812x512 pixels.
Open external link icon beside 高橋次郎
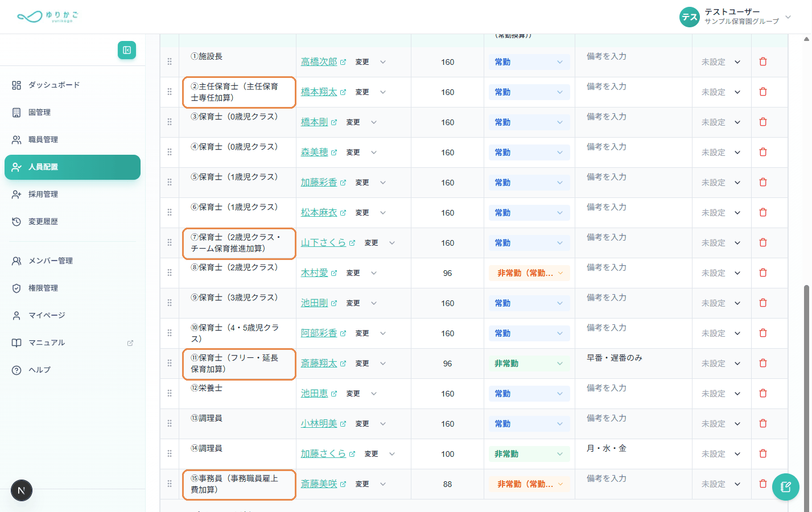(343, 62)
